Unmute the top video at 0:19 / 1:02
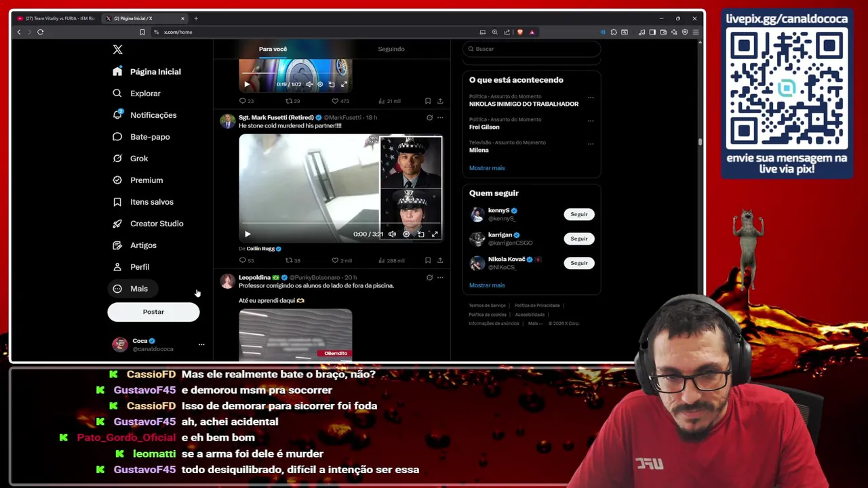Image resolution: width=868 pixels, height=488 pixels. pyautogui.click(x=309, y=84)
